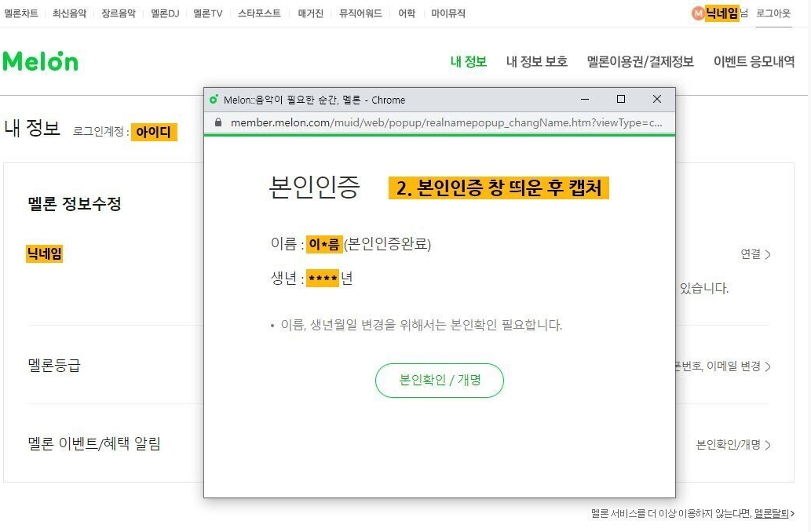
Task: Open 본인확인/개명 link on the background page
Action: pos(733,445)
